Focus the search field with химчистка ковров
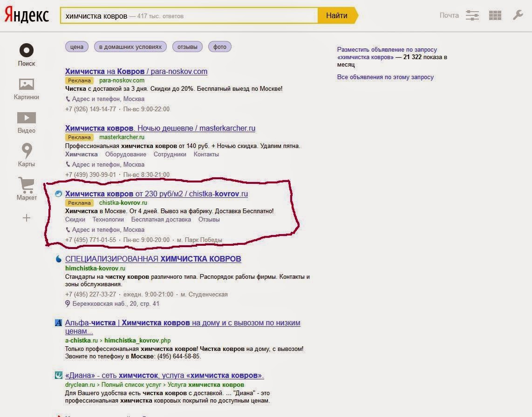The height and width of the screenshot is (417, 532). pyautogui.click(x=189, y=16)
